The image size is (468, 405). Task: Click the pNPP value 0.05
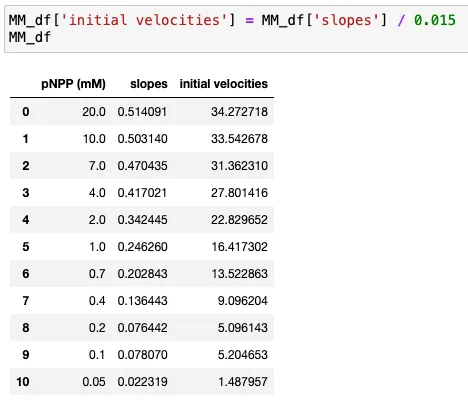click(94, 382)
